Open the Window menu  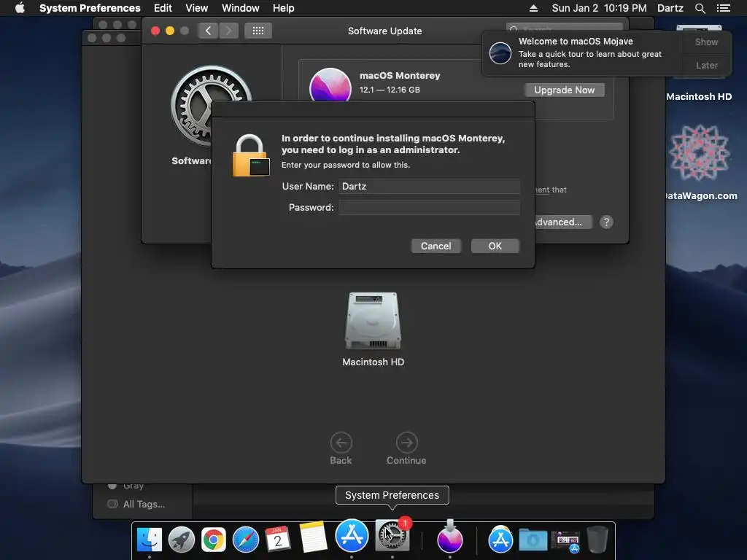241,8
